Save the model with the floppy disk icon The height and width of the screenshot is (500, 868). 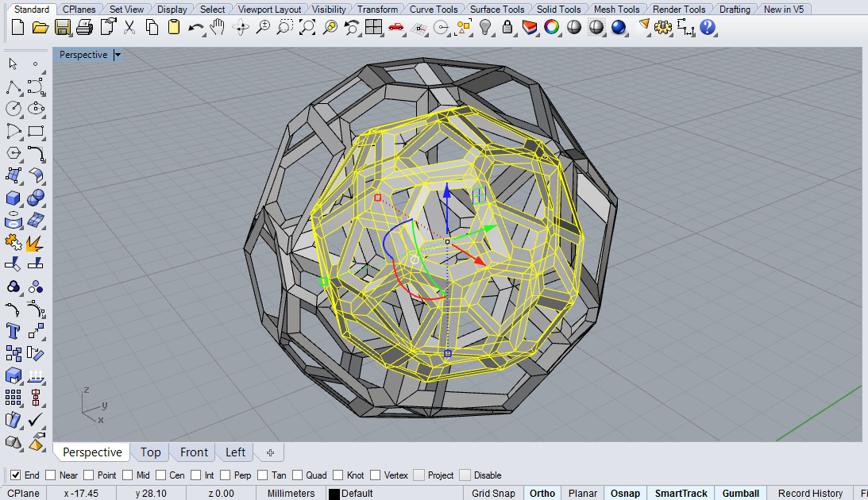pos(63,27)
